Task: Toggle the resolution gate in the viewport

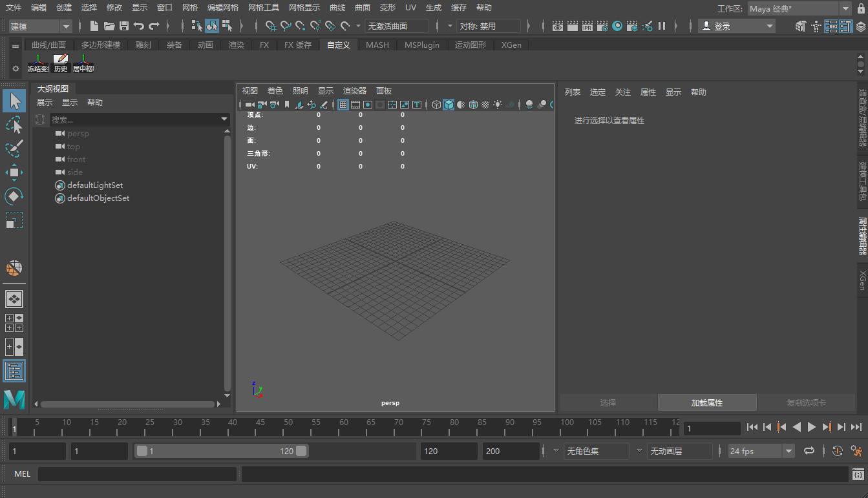Action: [x=367, y=104]
